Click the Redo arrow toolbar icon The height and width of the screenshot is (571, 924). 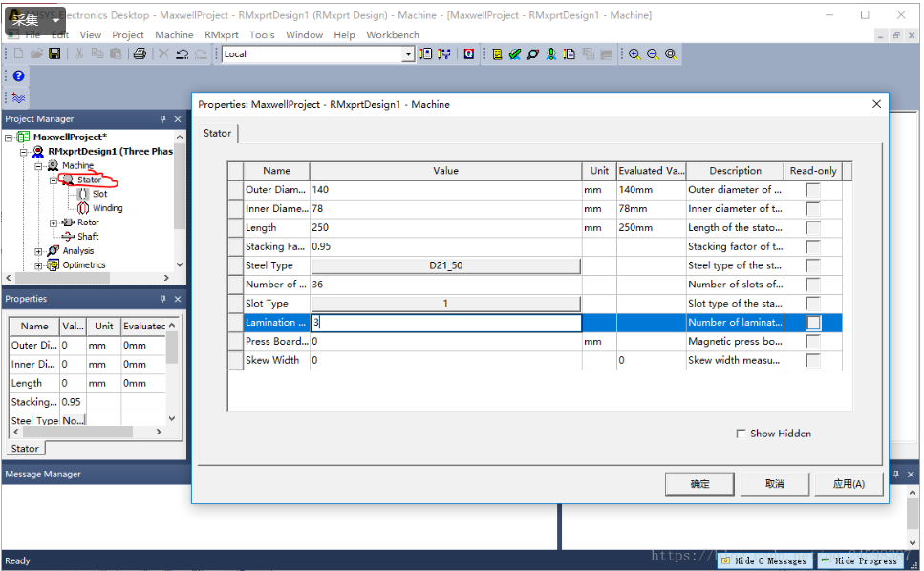click(x=201, y=53)
